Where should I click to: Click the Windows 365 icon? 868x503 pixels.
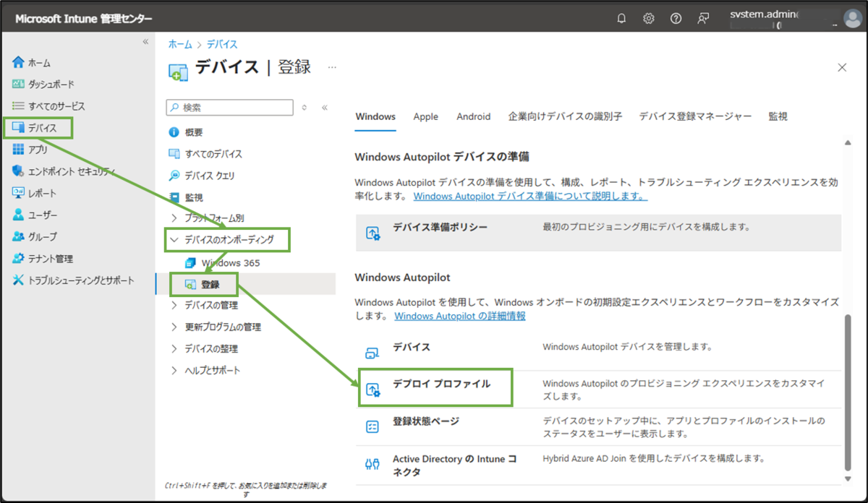(x=191, y=262)
